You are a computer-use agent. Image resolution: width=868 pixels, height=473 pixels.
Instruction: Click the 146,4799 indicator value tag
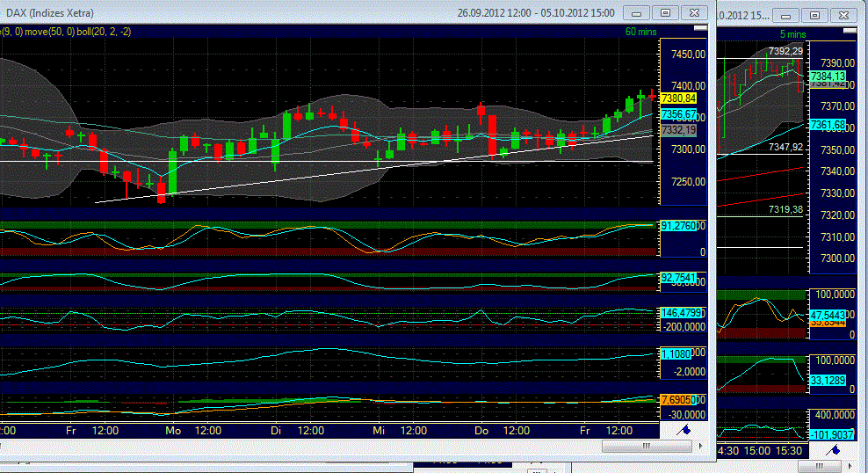(x=682, y=313)
